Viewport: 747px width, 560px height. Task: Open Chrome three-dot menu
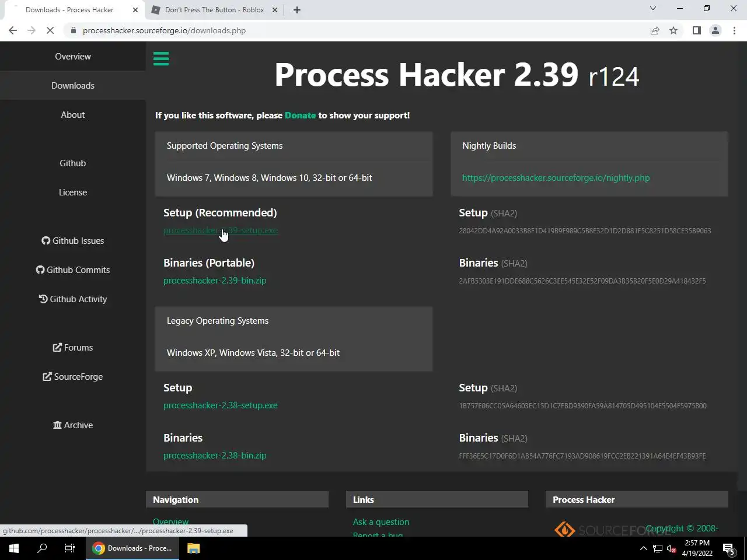coord(734,30)
